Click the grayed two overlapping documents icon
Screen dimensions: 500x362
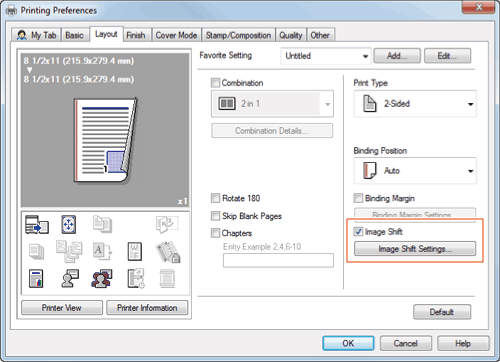(x=102, y=224)
